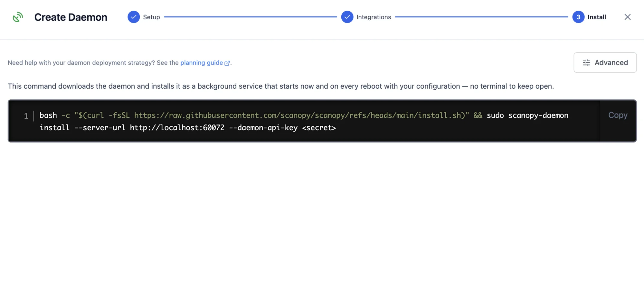Click the Scanopy radar logo icon
Screen dimensions: 644x308
point(18,17)
